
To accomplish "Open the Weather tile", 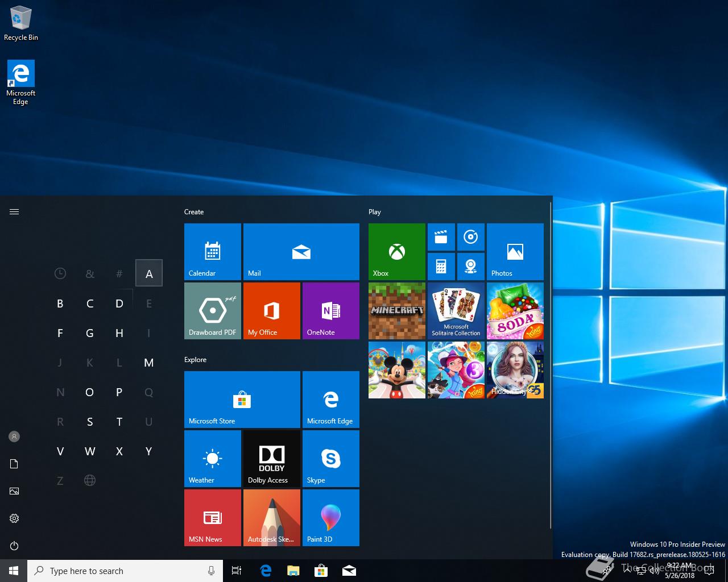I will [x=213, y=459].
